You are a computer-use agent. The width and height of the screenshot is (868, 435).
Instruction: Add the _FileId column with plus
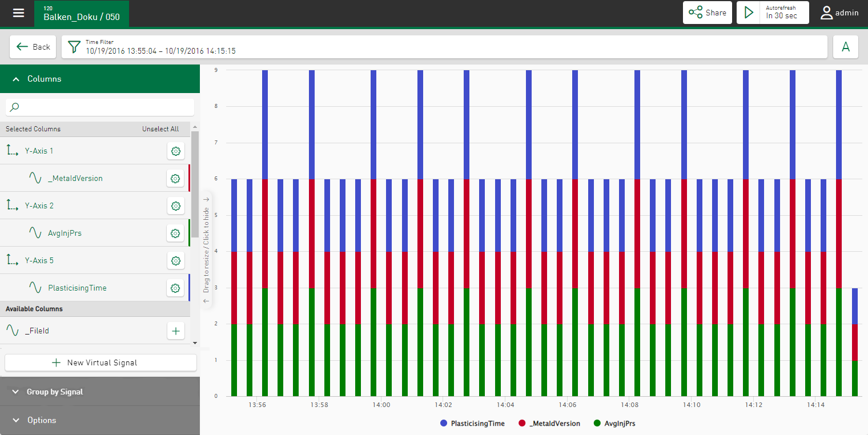click(176, 331)
